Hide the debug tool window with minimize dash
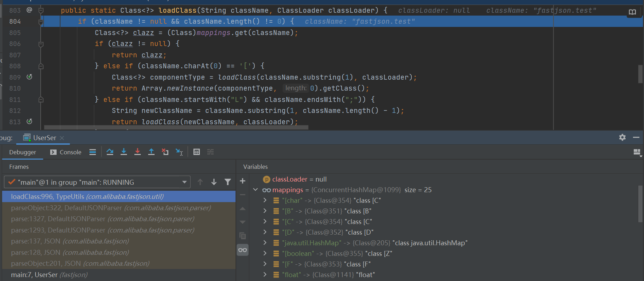Screen dimensions: 644x281 pos(636,137)
